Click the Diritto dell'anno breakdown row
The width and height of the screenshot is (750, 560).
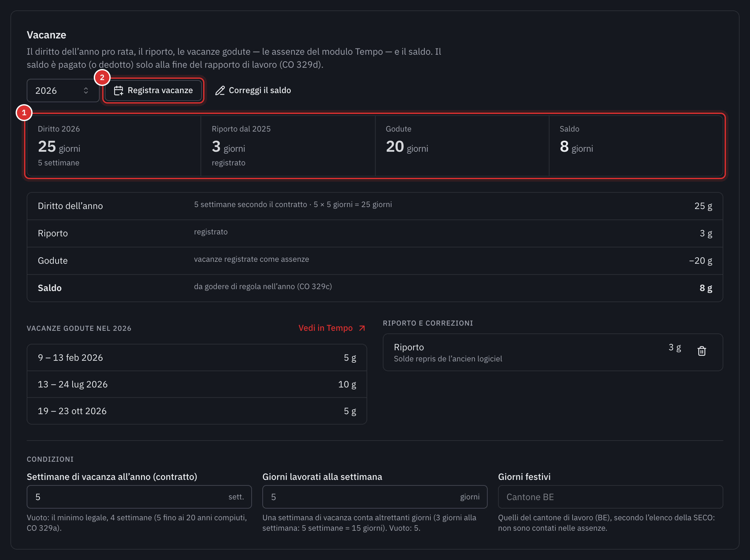pyautogui.click(x=375, y=206)
